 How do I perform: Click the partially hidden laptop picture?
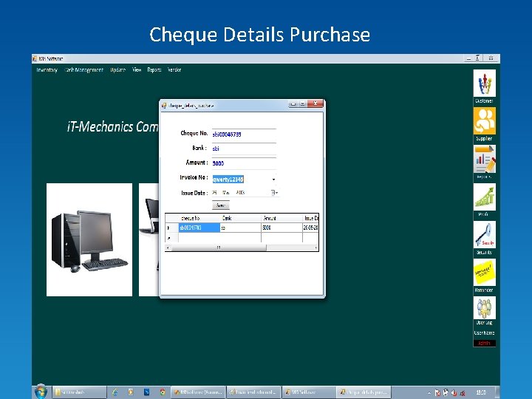149,239
